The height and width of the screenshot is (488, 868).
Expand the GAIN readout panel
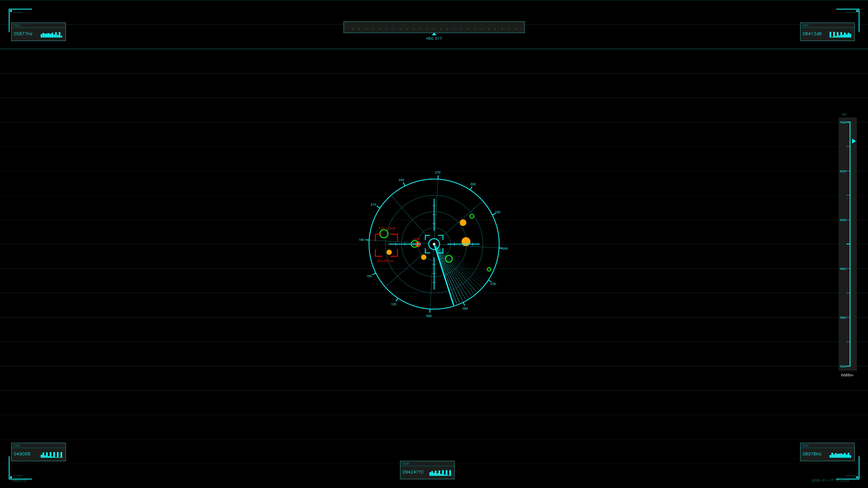tap(827, 32)
